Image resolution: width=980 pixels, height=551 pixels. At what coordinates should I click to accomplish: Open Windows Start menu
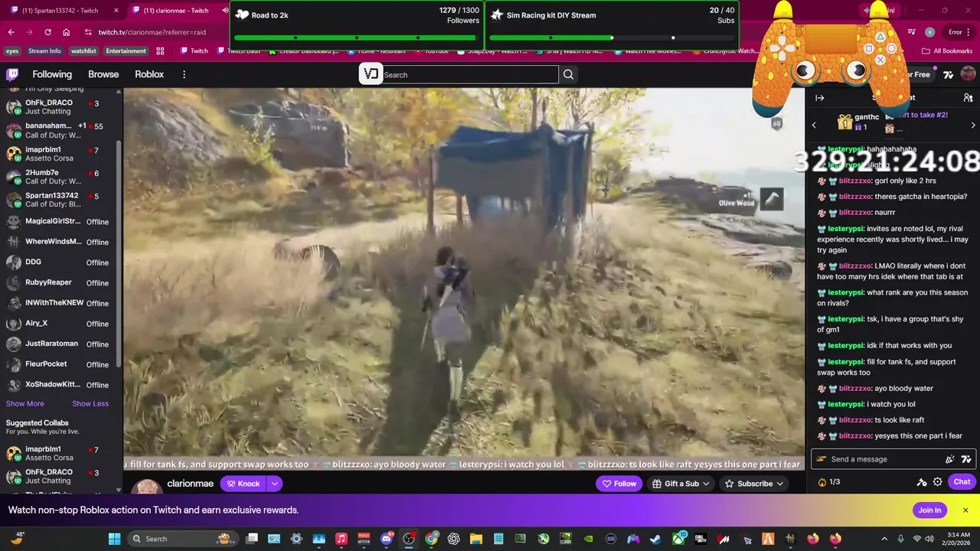[x=114, y=539]
